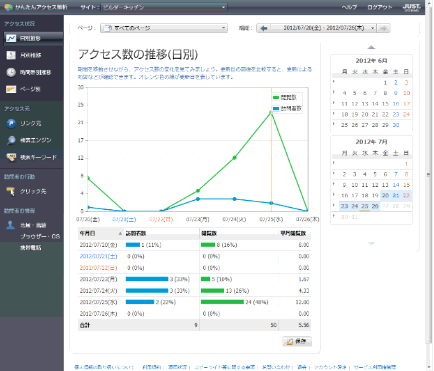Click the vertical page scrollbar

pyautogui.click(x=429, y=175)
